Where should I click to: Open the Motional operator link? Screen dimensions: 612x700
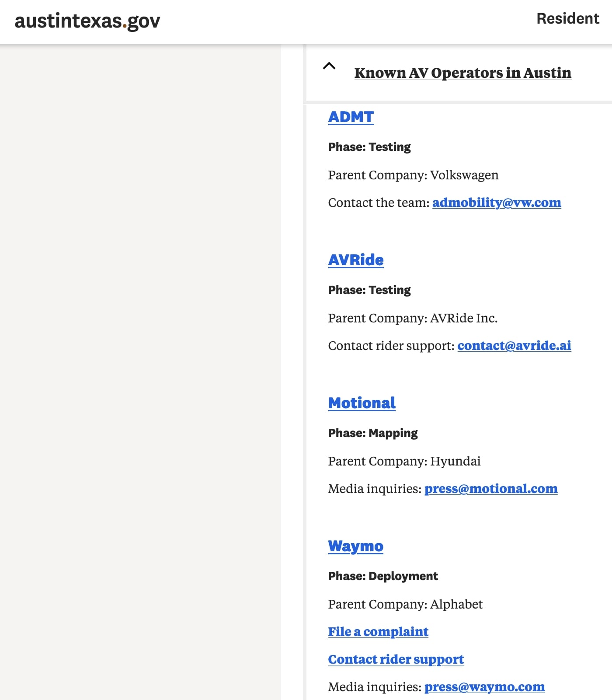362,403
